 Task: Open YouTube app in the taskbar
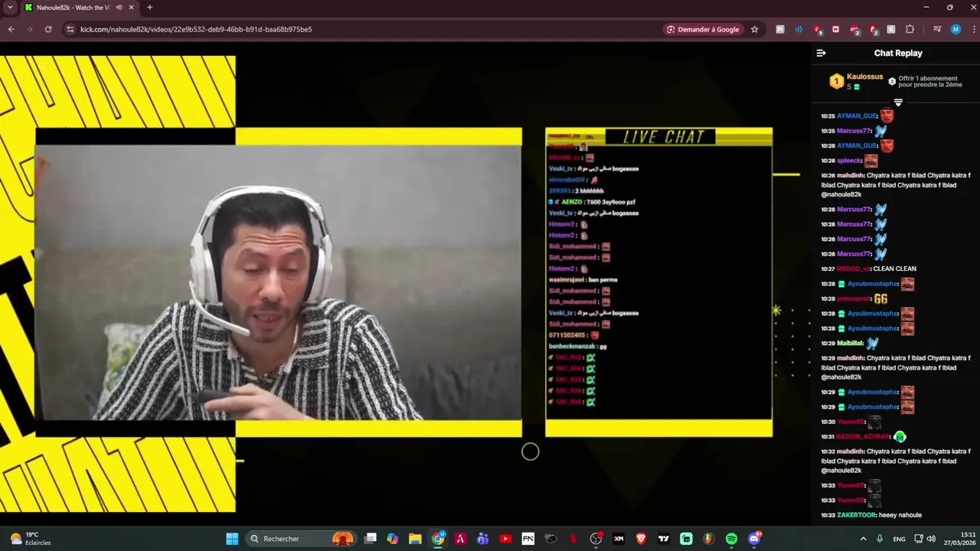pyautogui.click(x=505, y=539)
